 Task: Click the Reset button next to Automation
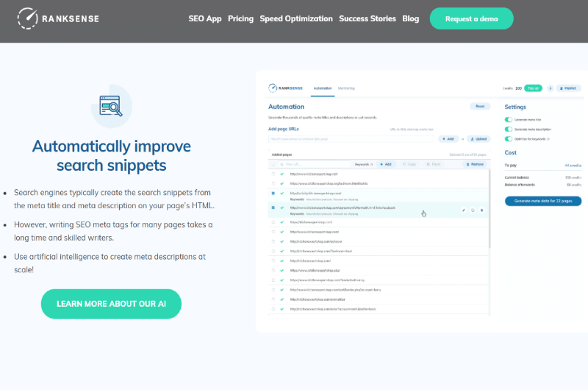pos(480,107)
